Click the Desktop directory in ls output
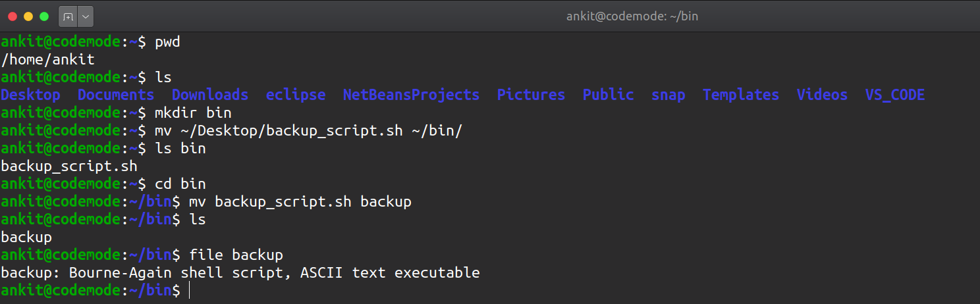This screenshot has height=304, width=980. click(30, 95)
